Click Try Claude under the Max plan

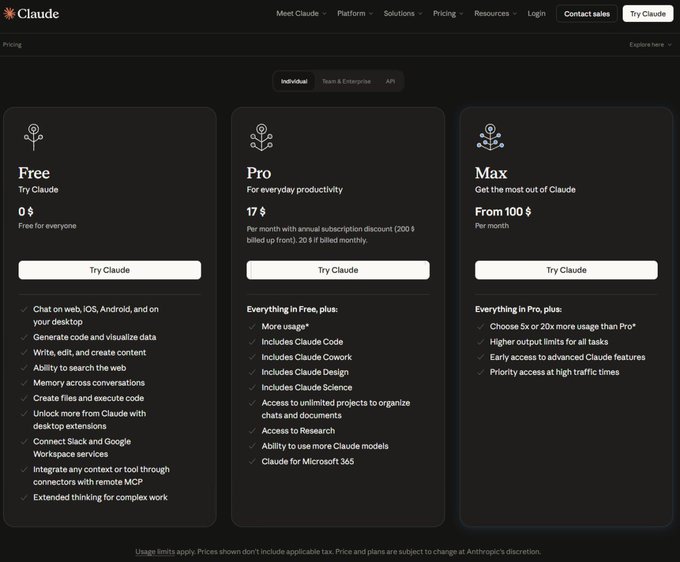click(x=566, y=270)
